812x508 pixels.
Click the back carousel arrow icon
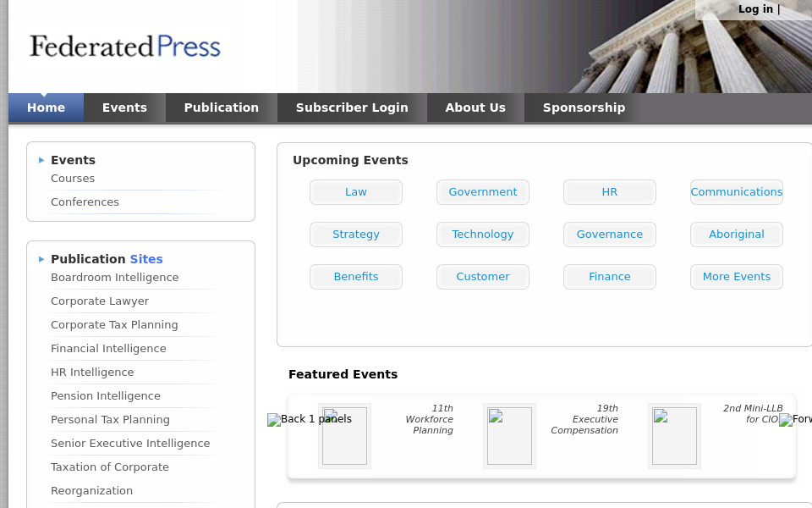[x=272, y=420]
